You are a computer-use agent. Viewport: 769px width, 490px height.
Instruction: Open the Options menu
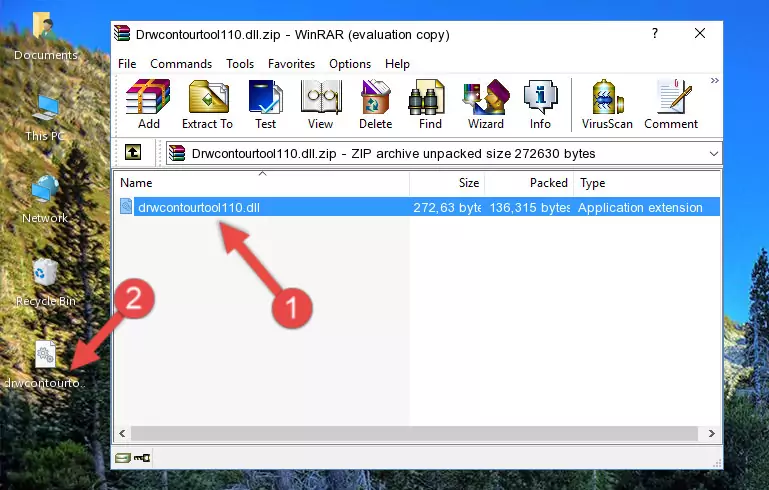350,64
